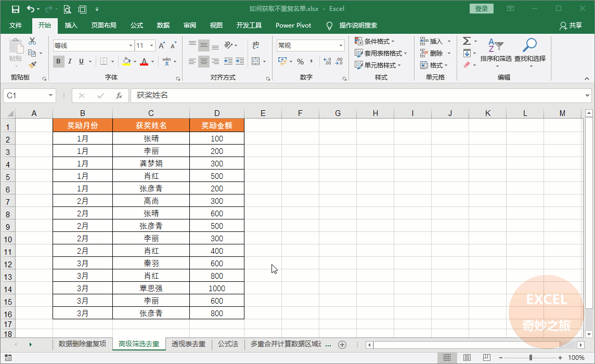
Task: Apply the red font color
Action: (144, 61)
